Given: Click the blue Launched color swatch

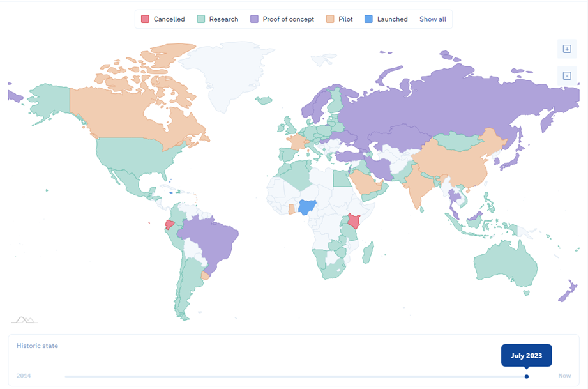Looking at the screenshot, I should (368, 19).
